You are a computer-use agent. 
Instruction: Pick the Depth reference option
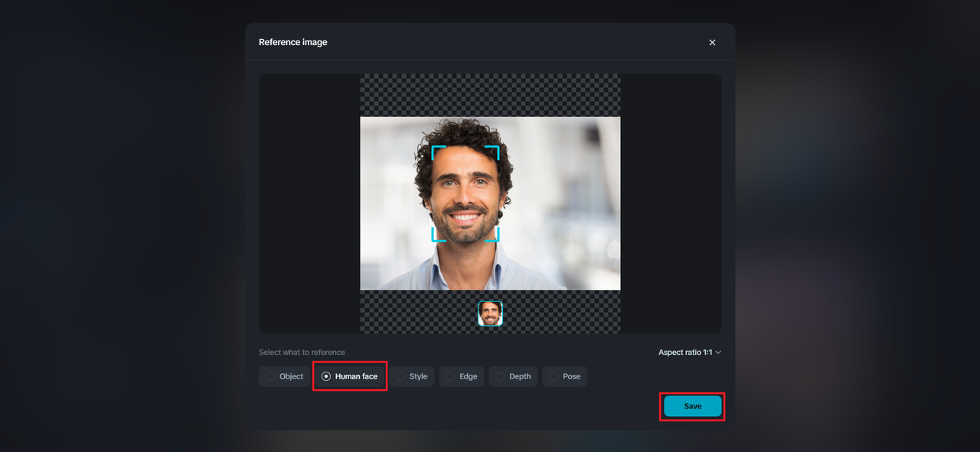tap(513, 376)
